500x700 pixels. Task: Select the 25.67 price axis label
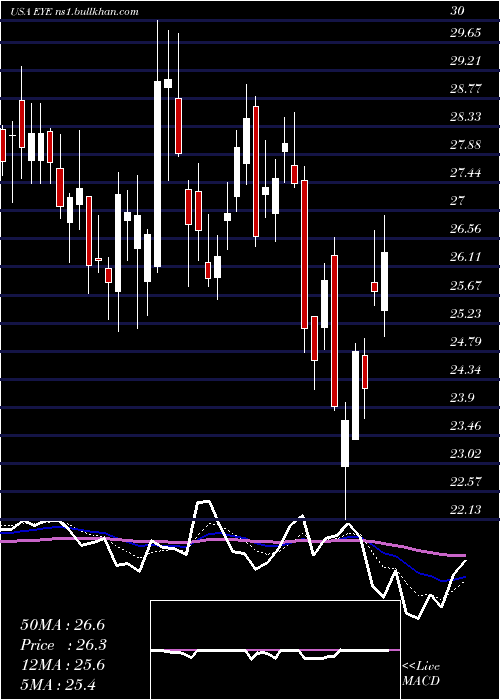pos(466,285)
